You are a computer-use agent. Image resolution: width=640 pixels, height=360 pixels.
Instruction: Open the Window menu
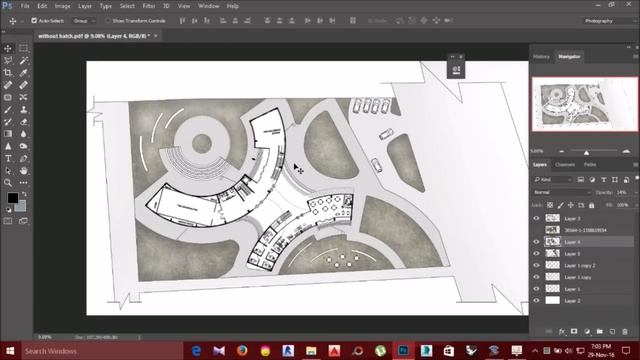point(208,6)
